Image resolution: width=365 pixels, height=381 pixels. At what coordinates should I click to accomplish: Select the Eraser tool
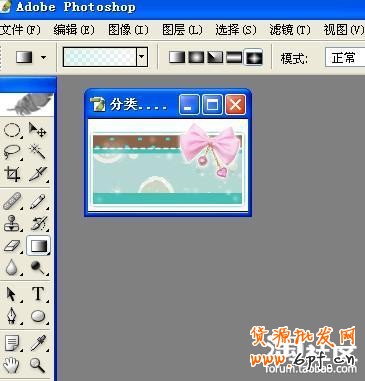12,246
